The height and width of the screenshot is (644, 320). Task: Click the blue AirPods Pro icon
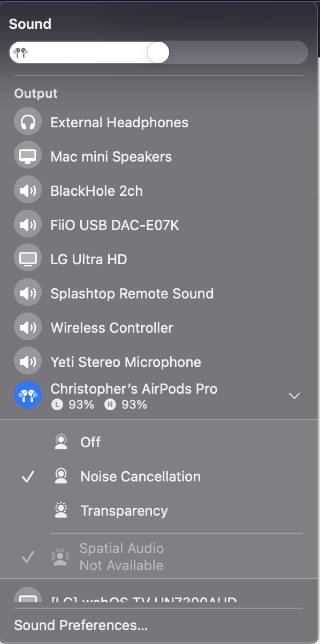(28, 396)
